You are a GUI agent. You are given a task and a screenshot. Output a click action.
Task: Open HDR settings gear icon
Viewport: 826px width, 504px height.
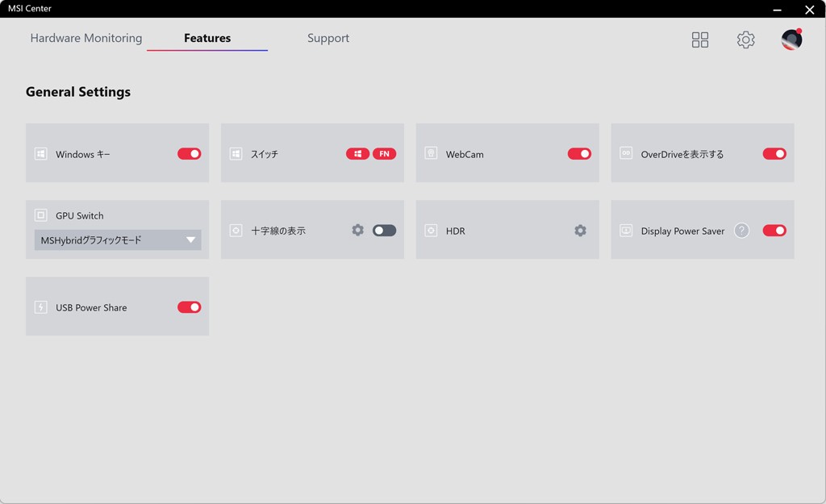(x=580, y=231)
